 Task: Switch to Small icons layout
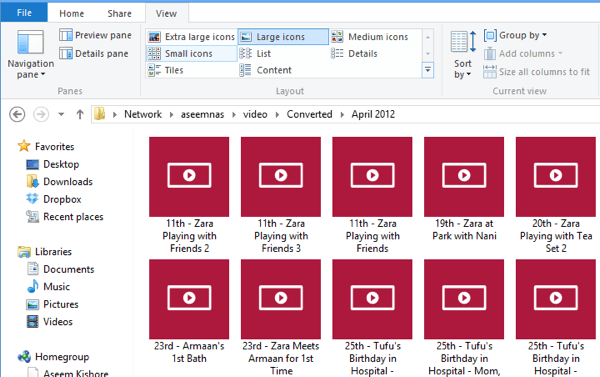[191, 54]
